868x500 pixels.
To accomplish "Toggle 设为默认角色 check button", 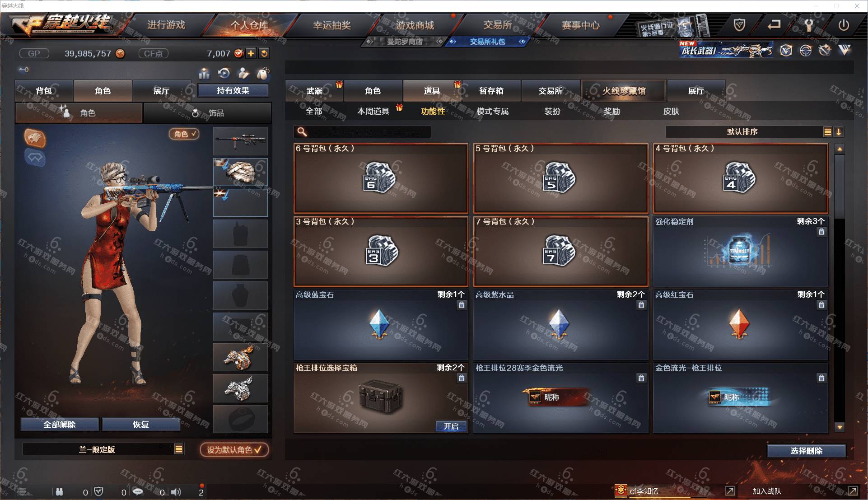I will (234, 450).
